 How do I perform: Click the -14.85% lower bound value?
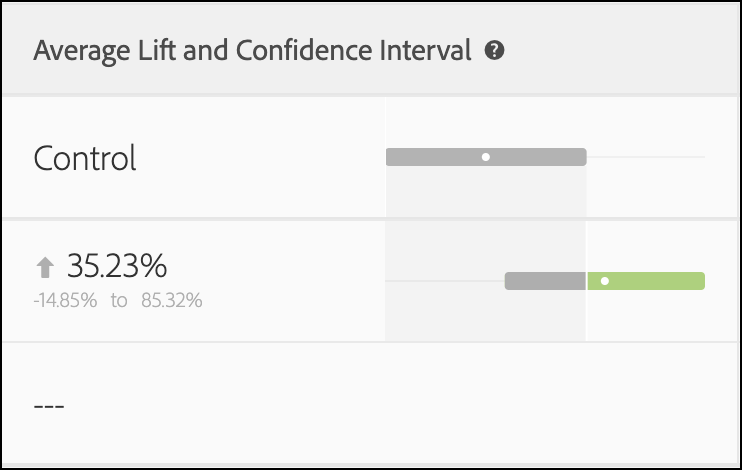(65, 300)
